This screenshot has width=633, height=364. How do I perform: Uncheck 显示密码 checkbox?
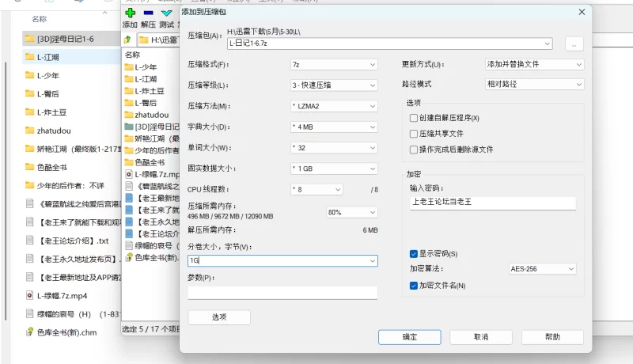coord(413,254)
